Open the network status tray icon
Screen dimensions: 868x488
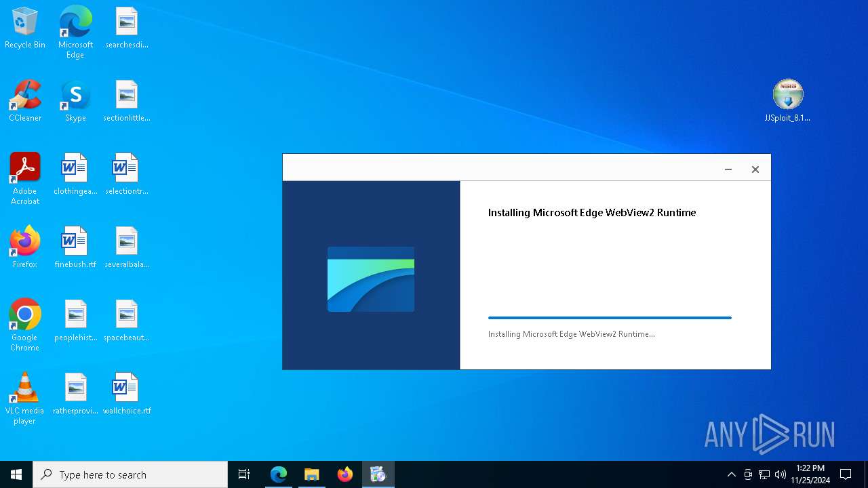(x=764, y=474)
